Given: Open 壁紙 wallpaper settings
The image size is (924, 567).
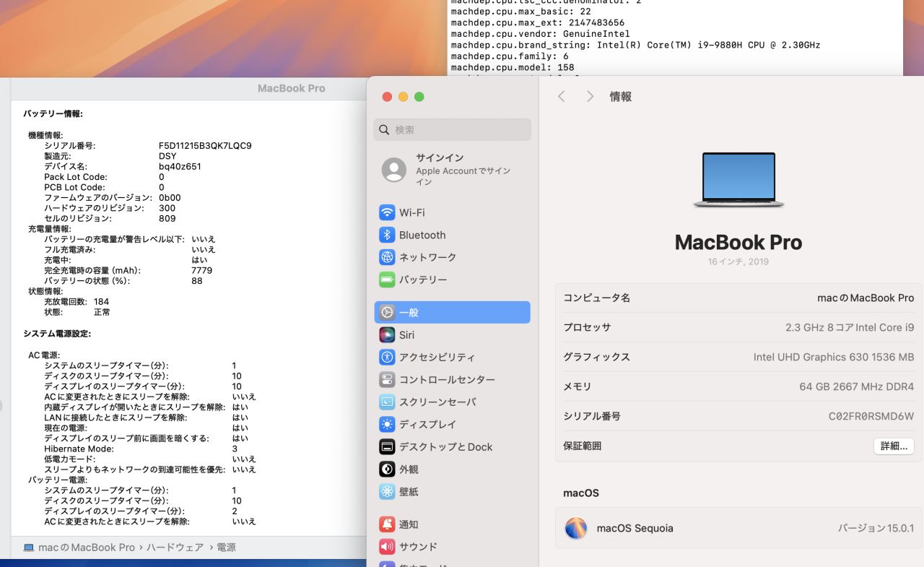Looking at the screenshot, I should [452, 491].
